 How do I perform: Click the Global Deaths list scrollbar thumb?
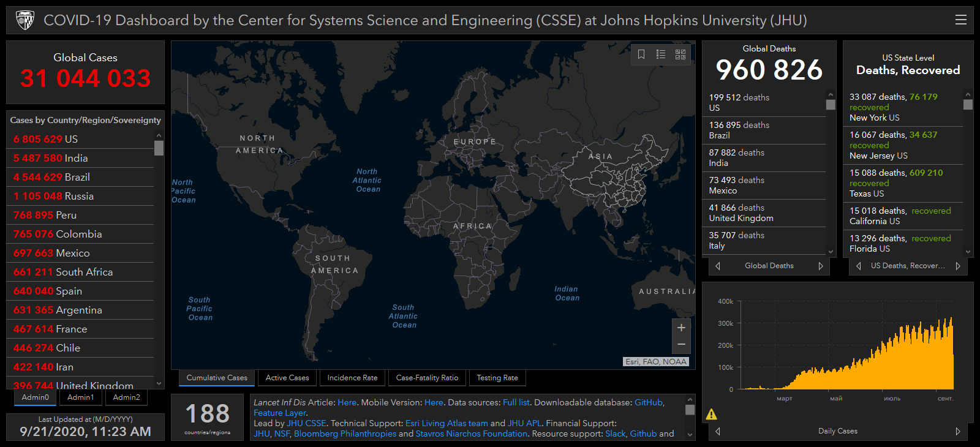coord(831,105)
